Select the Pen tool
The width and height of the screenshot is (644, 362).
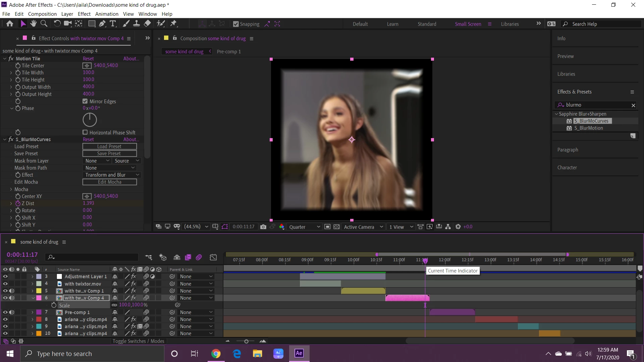pos(102,23)
